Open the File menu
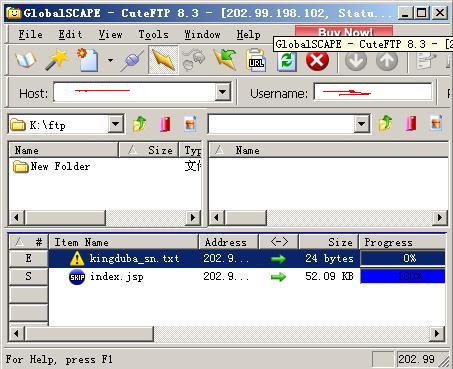This screenshot has height=369, width=453. click(30, 34)
